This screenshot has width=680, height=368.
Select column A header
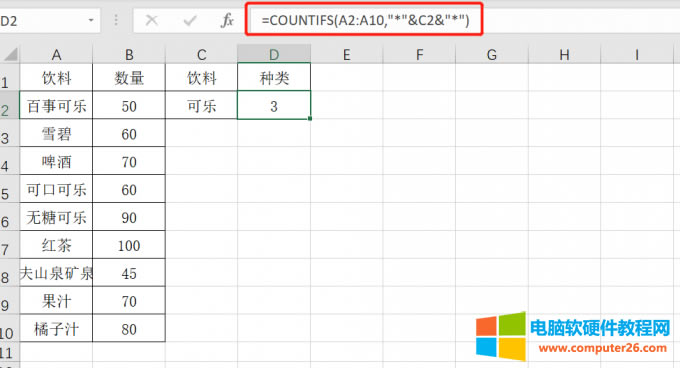(56, 55)
